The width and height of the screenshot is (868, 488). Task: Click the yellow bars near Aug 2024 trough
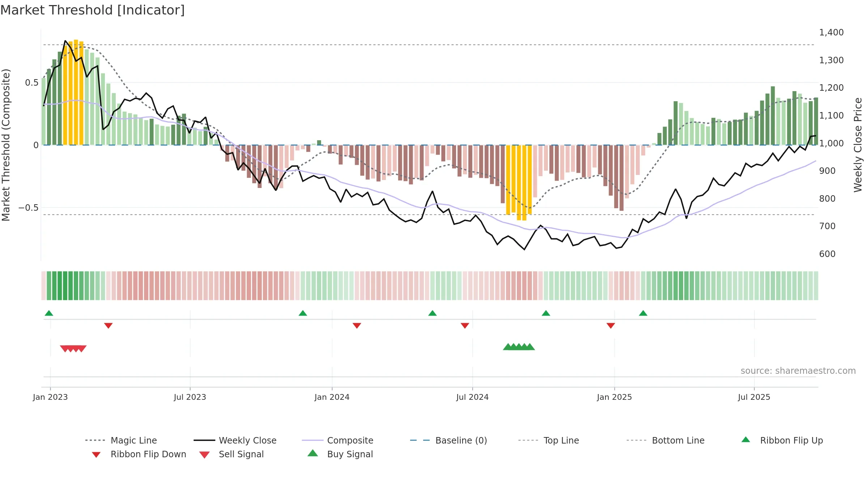519,183
